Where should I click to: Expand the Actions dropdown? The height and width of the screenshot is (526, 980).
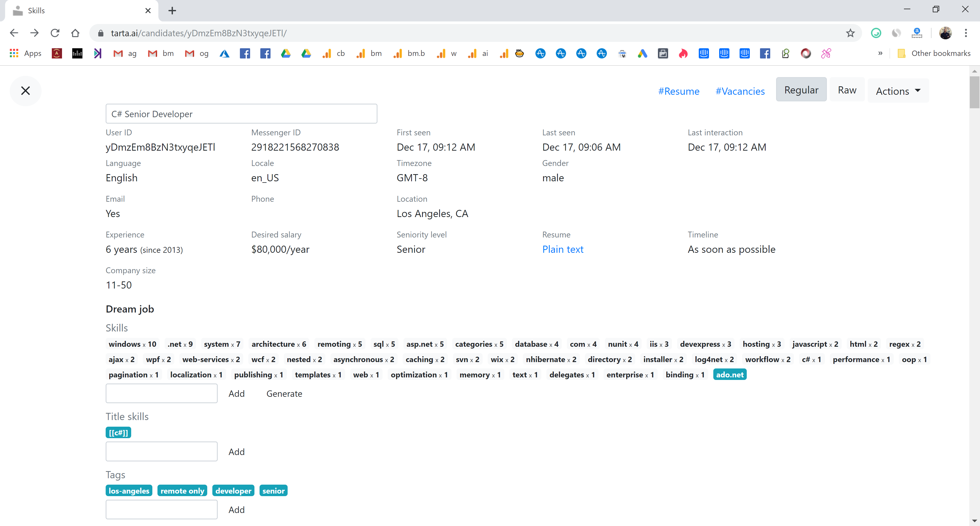(898, 91)
